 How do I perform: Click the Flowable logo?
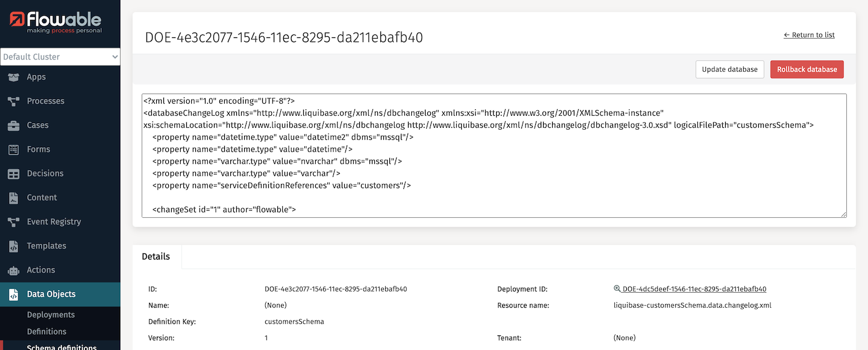point(56,22)
